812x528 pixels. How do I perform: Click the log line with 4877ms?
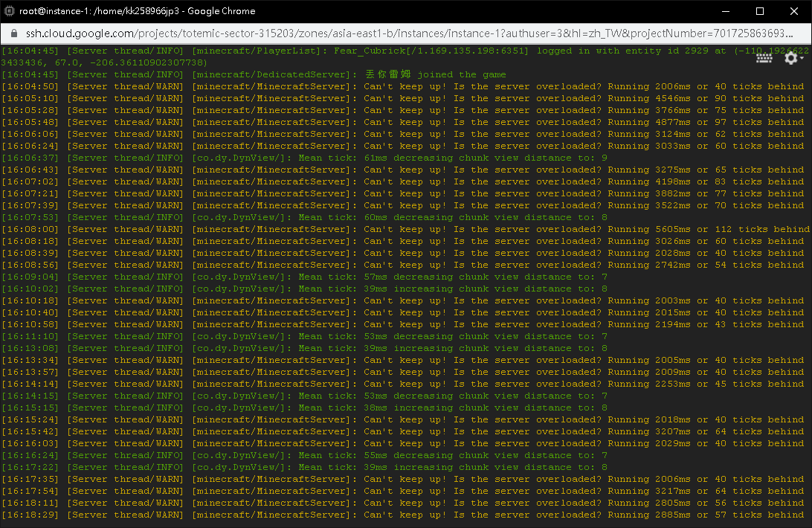[x=402, y=122]
